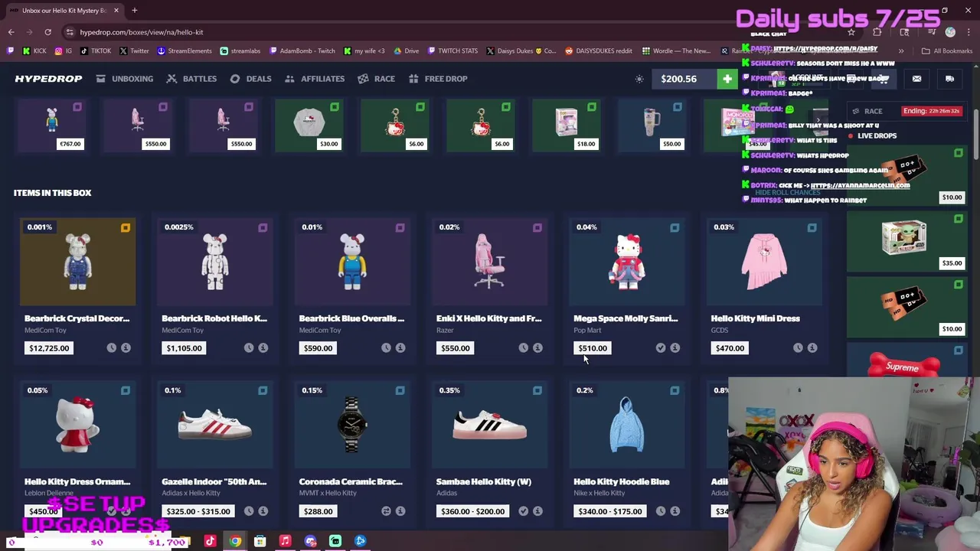Open info icon for Mega Space Molly
The width and height of the screenshot is (980, 551).
tap(675, 348)
